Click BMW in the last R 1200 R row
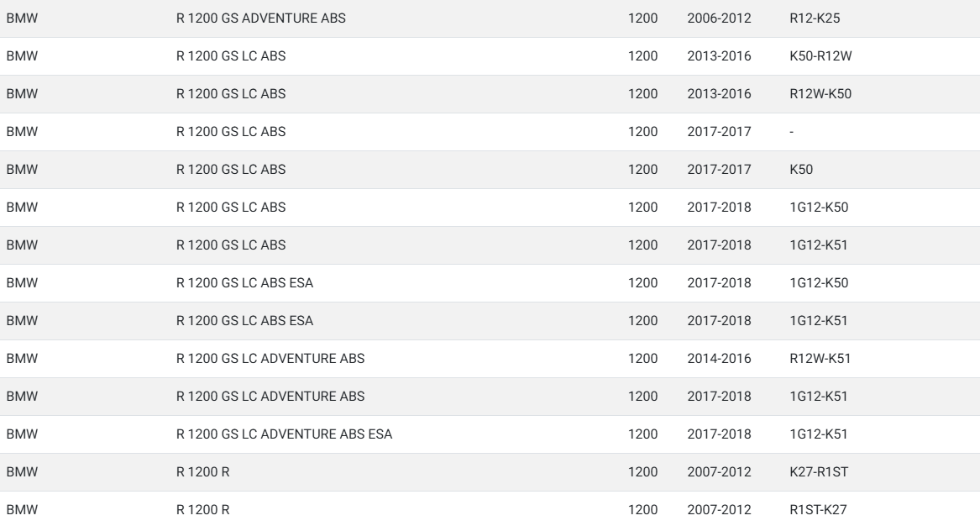Viewport: 980px width, 526px height. 22,510
